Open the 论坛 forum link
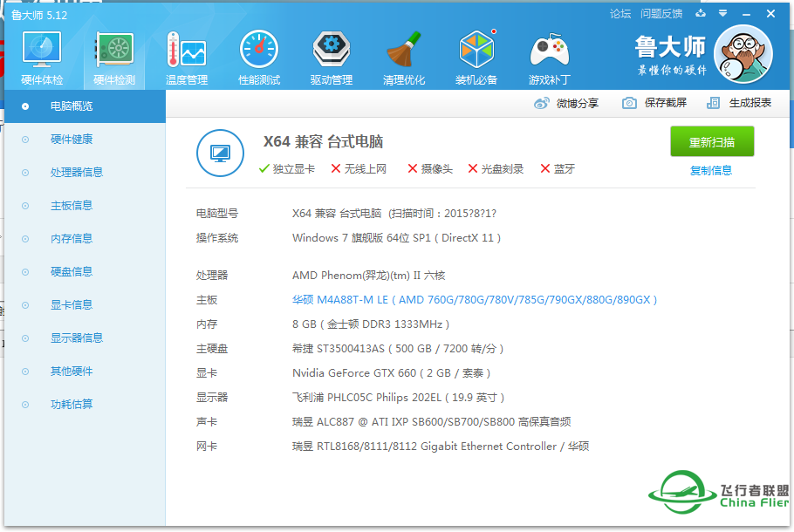This screenshot has width=794, height=532. point(620,14)
